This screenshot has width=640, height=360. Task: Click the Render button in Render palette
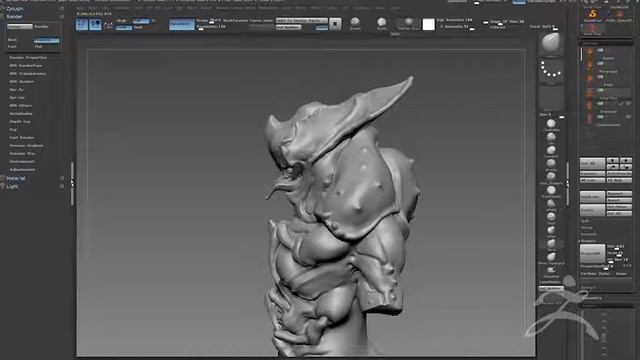click(41, 27)
